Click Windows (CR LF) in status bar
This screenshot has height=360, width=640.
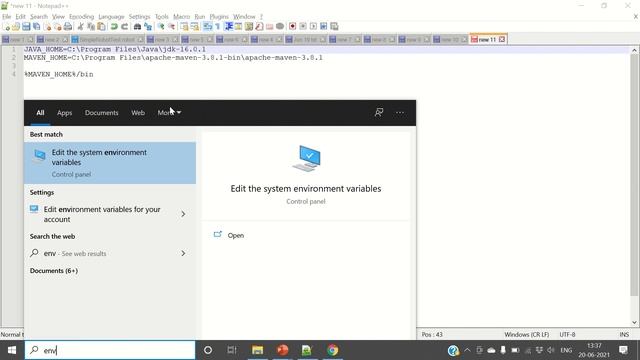click(x=527, y=334)
